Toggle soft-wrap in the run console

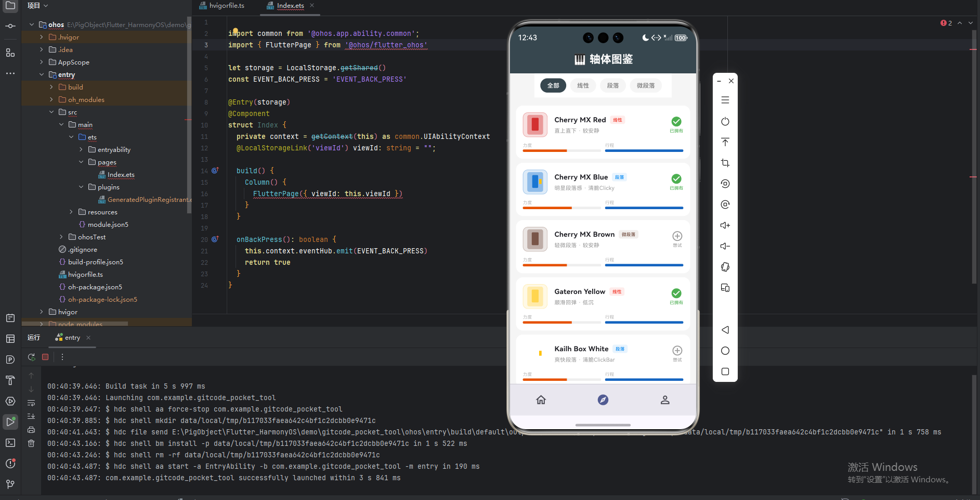click(31, 403)
